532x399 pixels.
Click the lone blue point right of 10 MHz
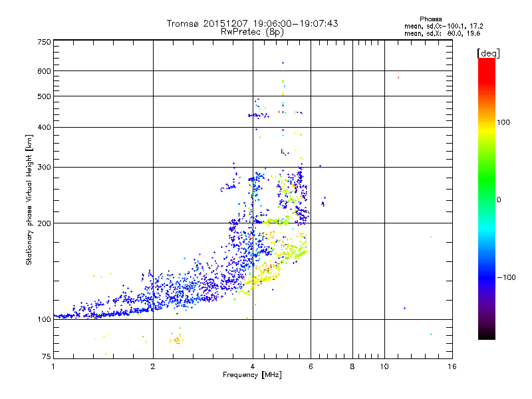[405, 309]
